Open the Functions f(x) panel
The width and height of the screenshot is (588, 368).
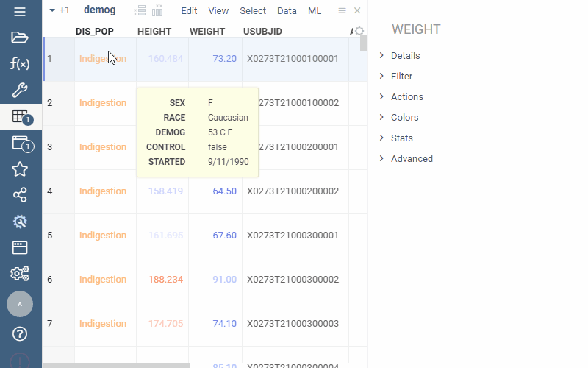[20, 64]
